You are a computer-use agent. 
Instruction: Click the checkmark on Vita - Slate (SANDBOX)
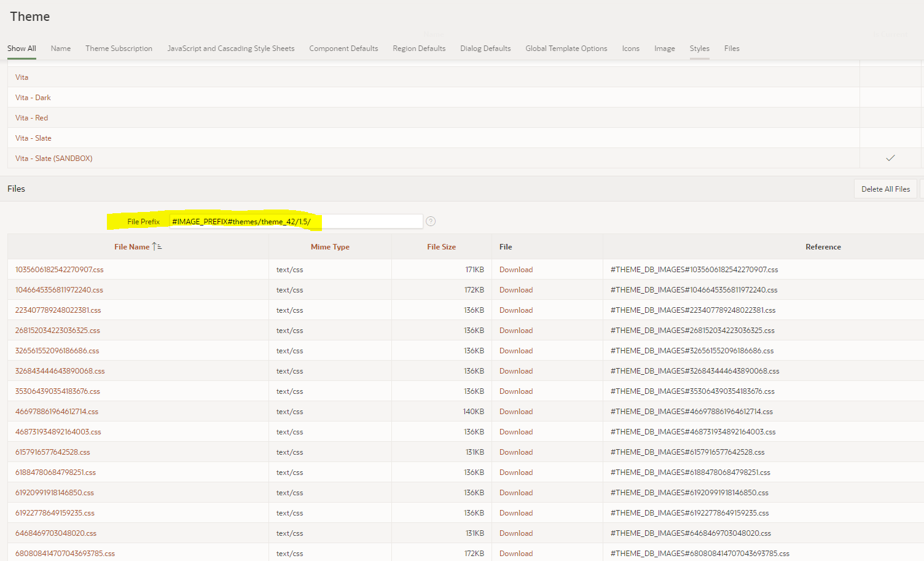[890, 158]
